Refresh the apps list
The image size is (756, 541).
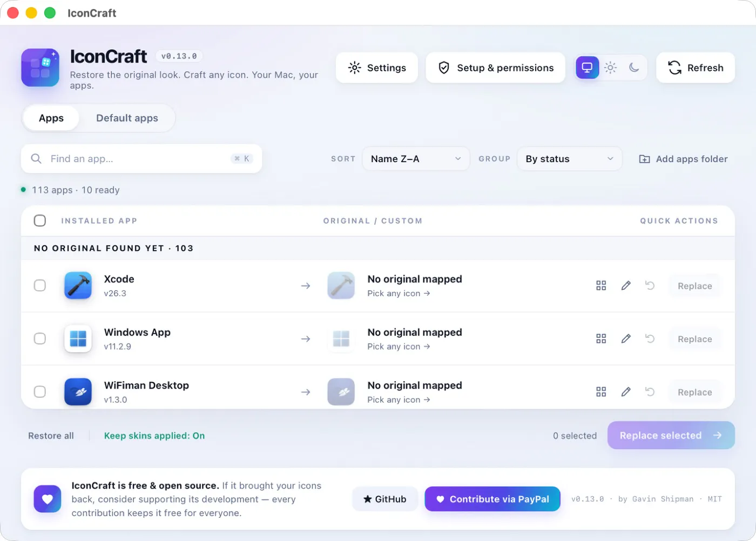pos(696,68)
